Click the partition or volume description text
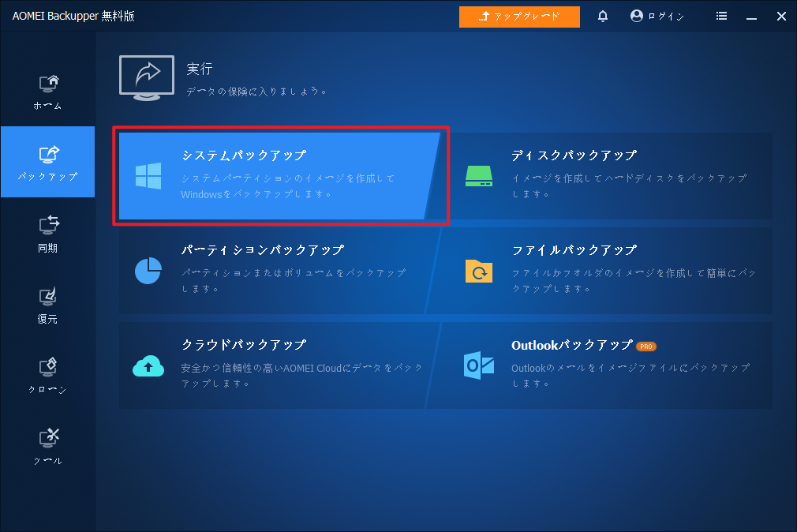Image resolution: width=797 pixels, height=532 pixels. 294,281
